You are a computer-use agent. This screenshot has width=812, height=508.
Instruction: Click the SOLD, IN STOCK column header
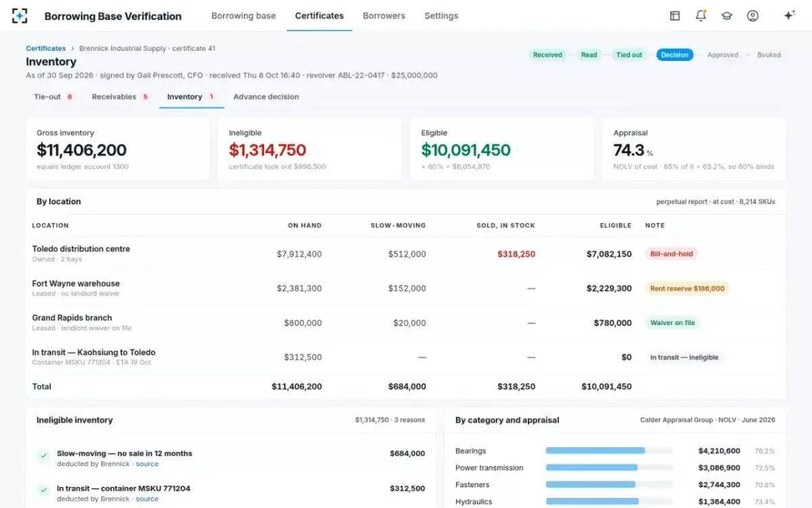pos(505,226)
